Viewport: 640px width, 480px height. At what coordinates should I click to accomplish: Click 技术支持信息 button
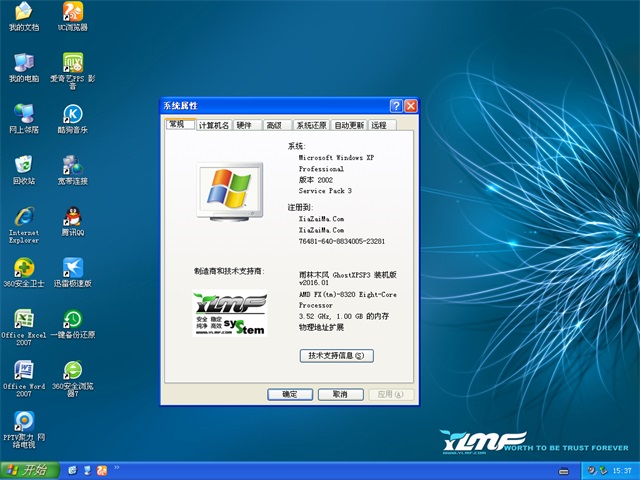coord(336,355)
